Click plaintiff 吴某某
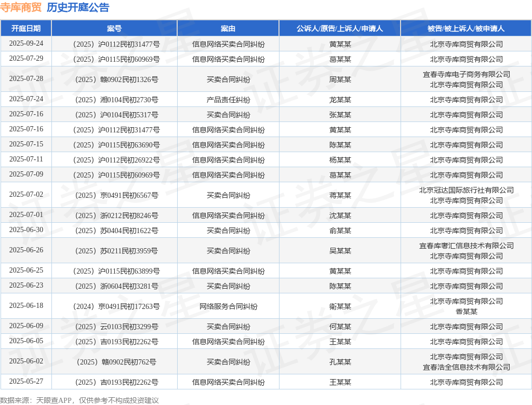The height and width of the screenshot is (405, 532). tap(340, 251)
